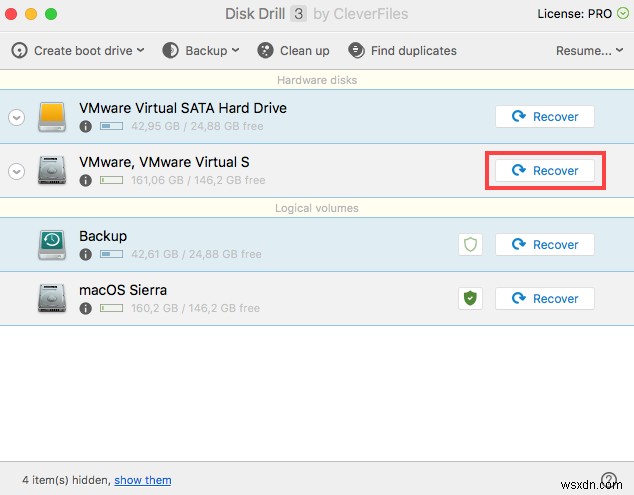Click the macOS Sierra disk icon

pos(52,298)
